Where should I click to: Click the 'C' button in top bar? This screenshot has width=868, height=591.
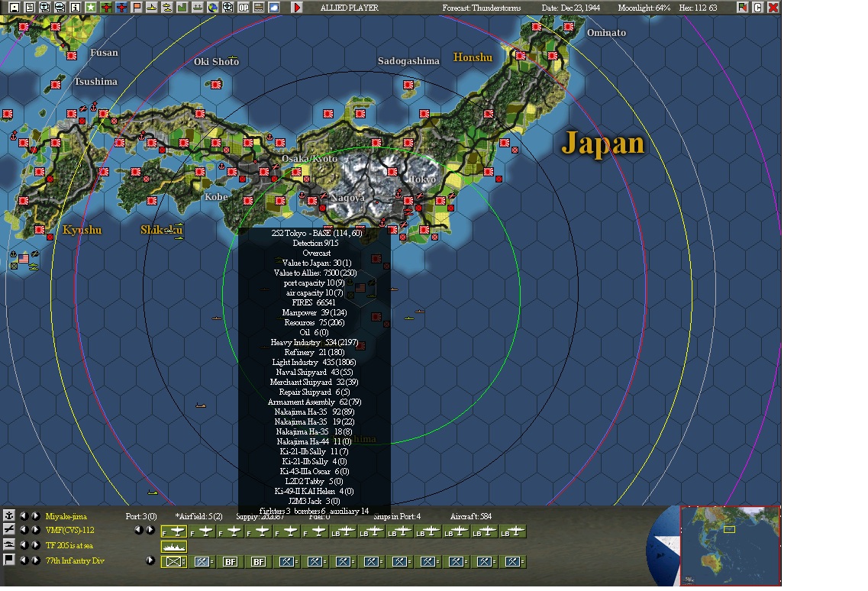click(x=758, y=7)
